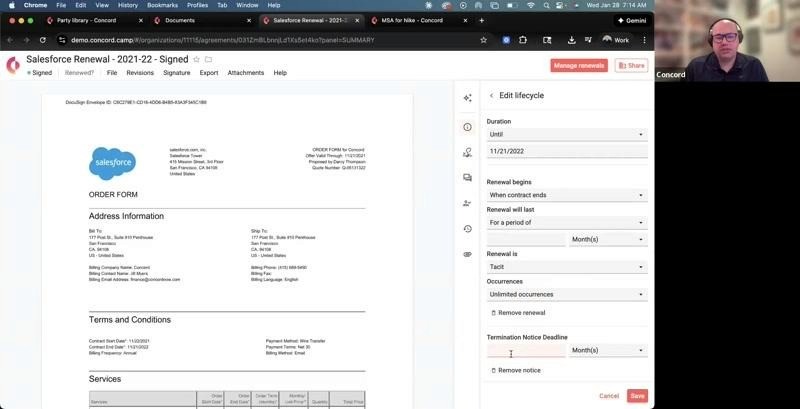Screen dimensions: 800x409
Task: Open the Apple menu
Action: [12, 5]
